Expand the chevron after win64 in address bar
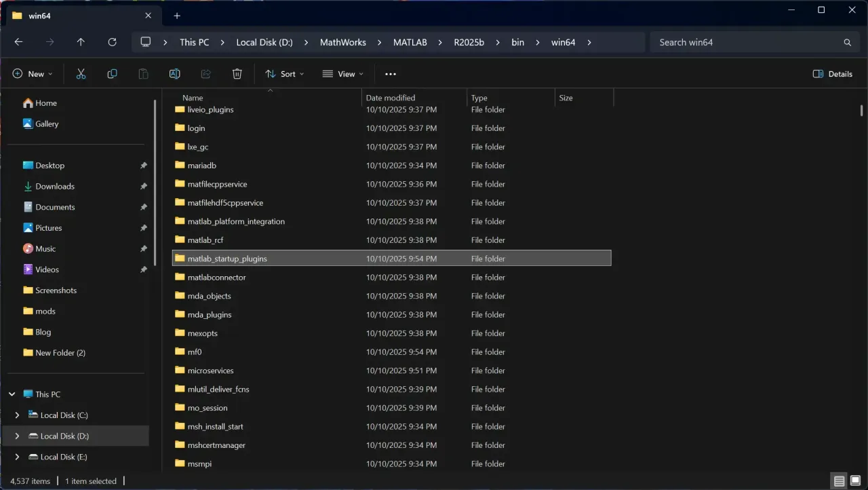Viewport: 868px width, 490px height. pos(589,42)
